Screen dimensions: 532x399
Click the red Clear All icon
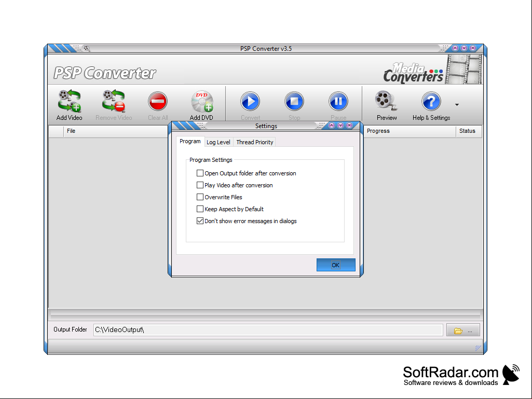pyautogui.click(x=158, y=101)
